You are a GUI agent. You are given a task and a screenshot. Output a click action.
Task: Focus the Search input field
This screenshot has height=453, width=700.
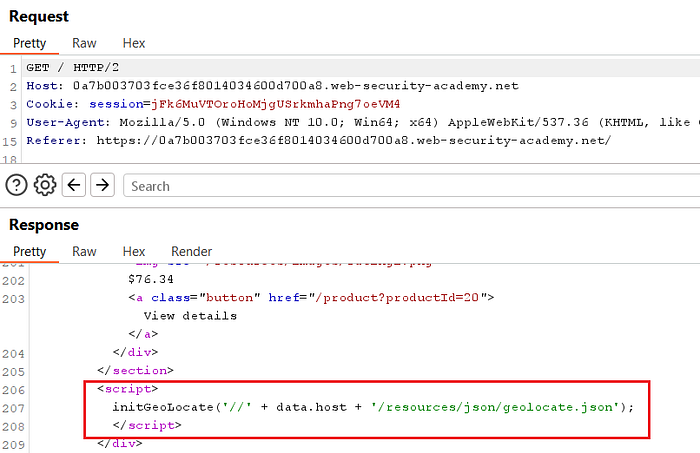pyautogui.click(x=411, y=186)
